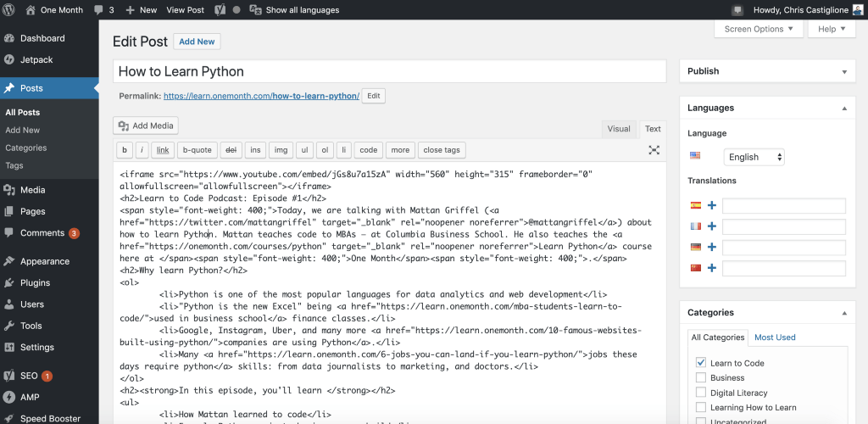Open Speed Booster in the sidebar

pos(49,418)
